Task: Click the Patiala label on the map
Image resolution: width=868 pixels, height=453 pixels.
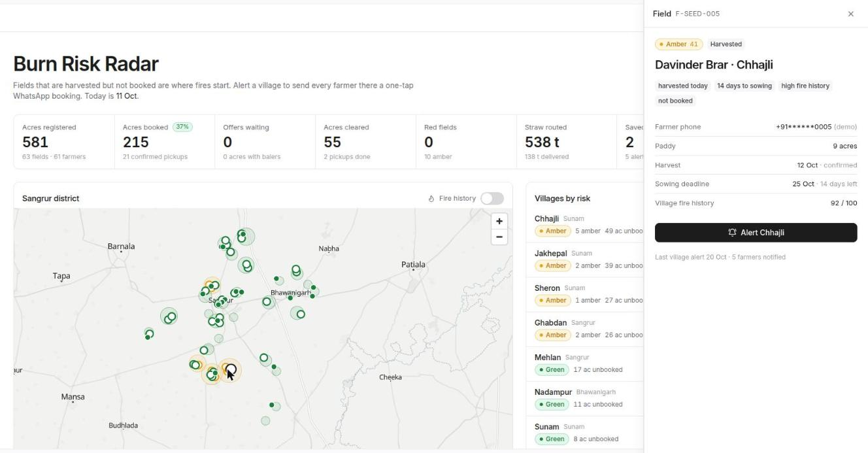Action: 413,265
